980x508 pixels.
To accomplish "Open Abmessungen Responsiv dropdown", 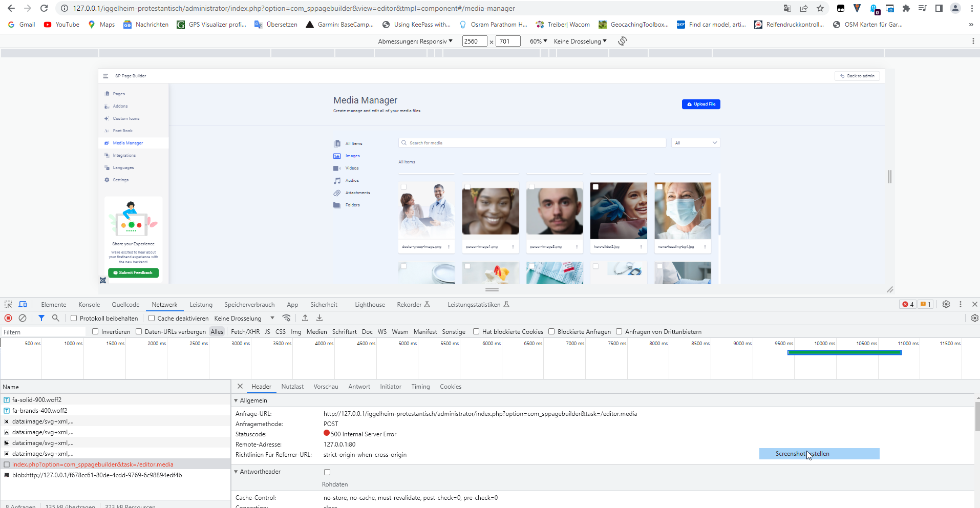I will coord(415,41).
